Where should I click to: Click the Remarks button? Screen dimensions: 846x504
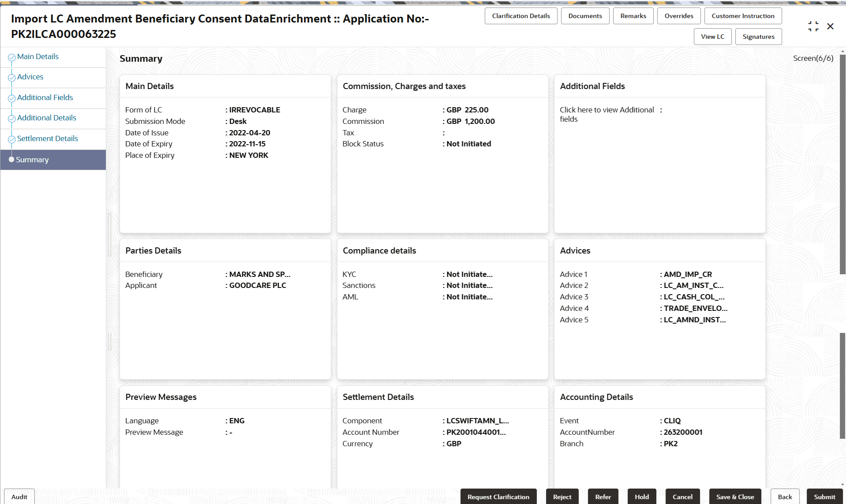point(633,16)
